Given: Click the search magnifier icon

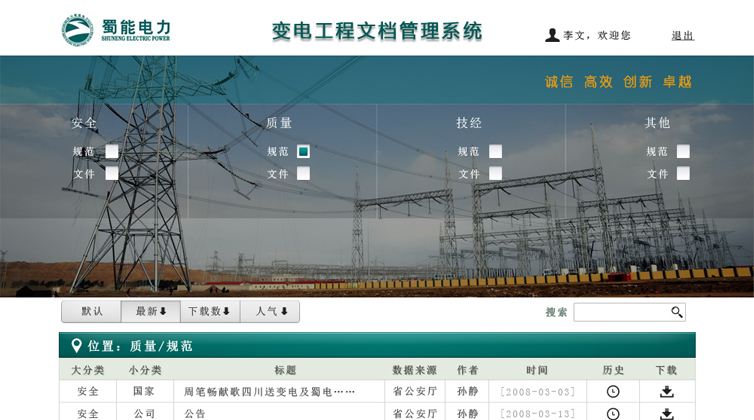Looking at the screenshot, I should [x=677, y=312].
